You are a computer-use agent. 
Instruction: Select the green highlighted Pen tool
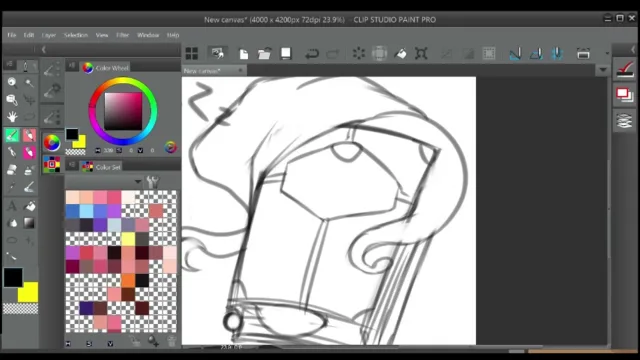pyautogui.click(x=12, y=135)
